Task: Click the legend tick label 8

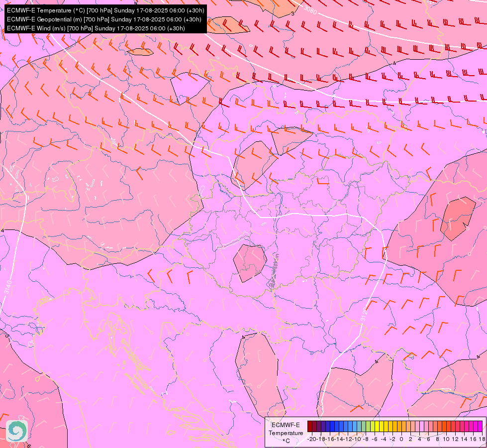Action: point(437,439)
